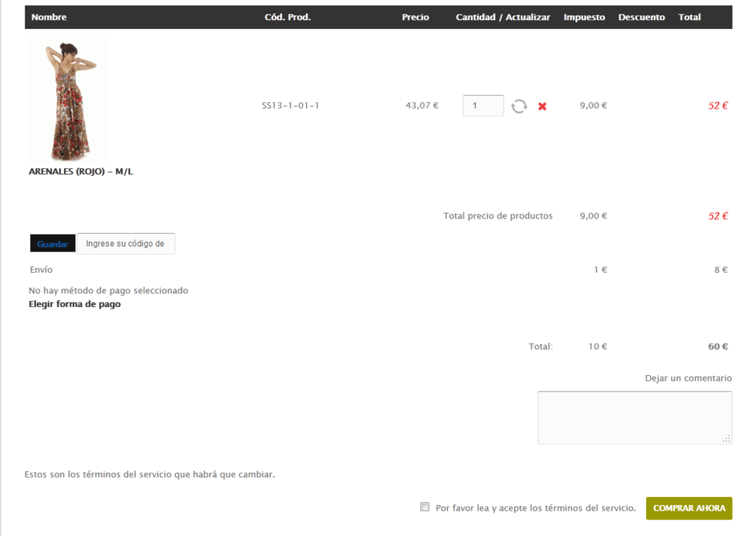The width and height of the screenshot is (756, 536).
Task: Click the 8 € shipping total
Action: click(x=721, y=270)
